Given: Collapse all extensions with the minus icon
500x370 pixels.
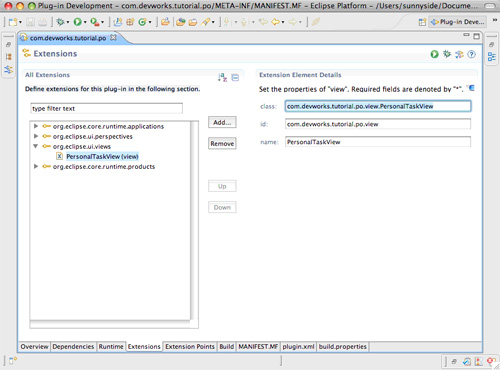Looking at the screenshot, I should pyautogui.click(x=235, y=78).
